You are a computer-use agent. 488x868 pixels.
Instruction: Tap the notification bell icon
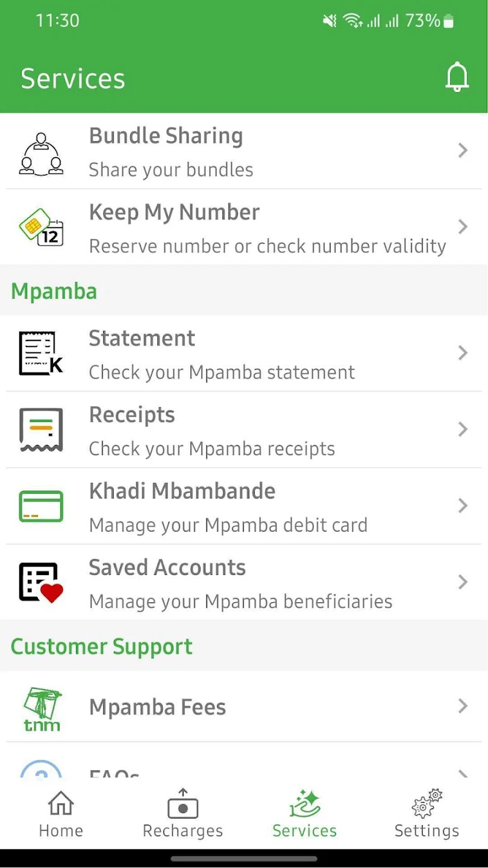(x=457, y=77)
